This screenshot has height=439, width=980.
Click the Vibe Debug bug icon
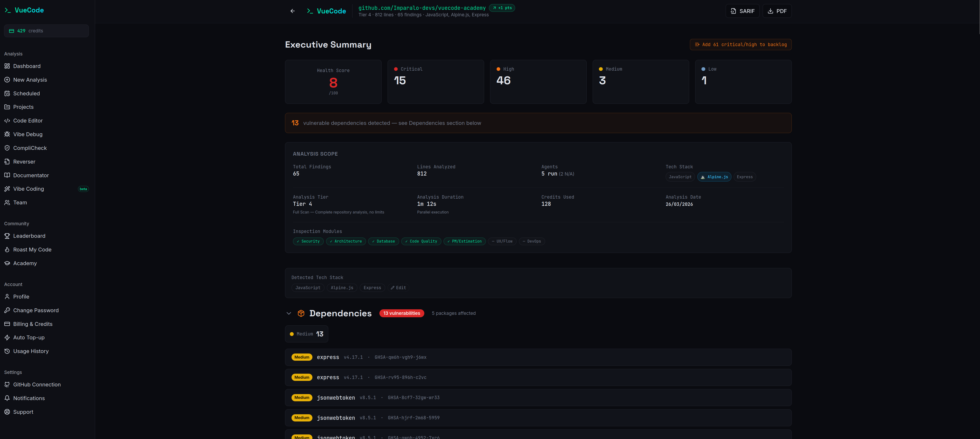pyautogui.click(x=7, y=134)
